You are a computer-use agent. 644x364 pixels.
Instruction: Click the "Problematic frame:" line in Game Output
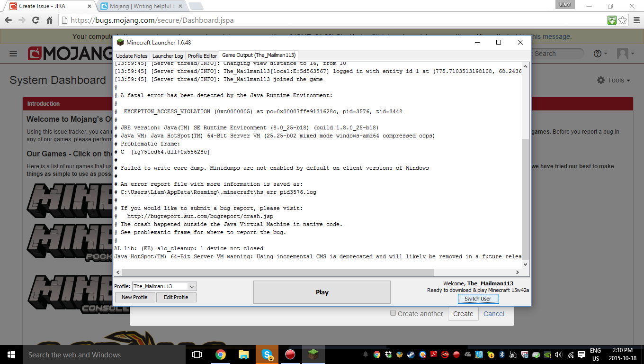pos(147,144)
